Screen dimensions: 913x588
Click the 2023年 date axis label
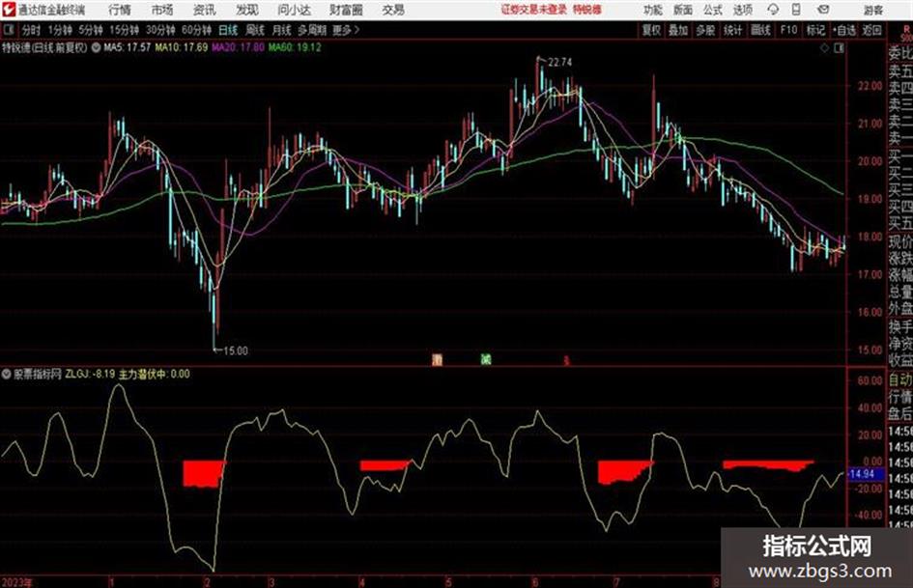(x=17, y=582)
